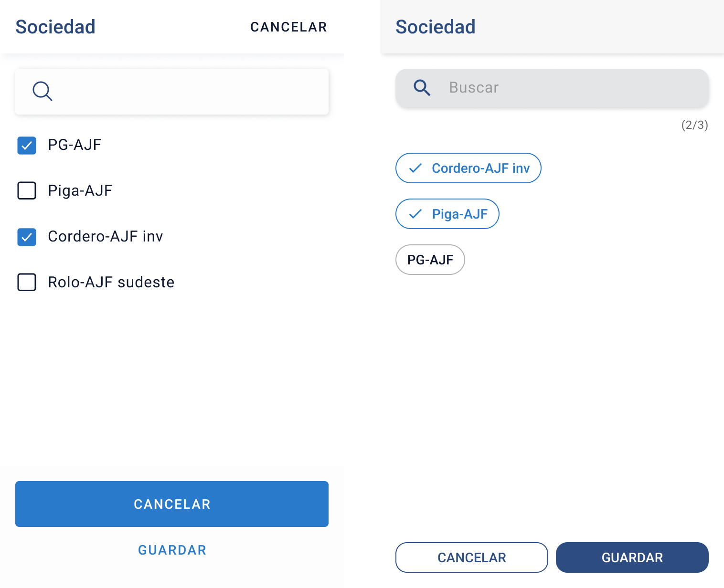Deselect the Cordero-AJF inv chip
724x588 pixels.
coord(468,168)
